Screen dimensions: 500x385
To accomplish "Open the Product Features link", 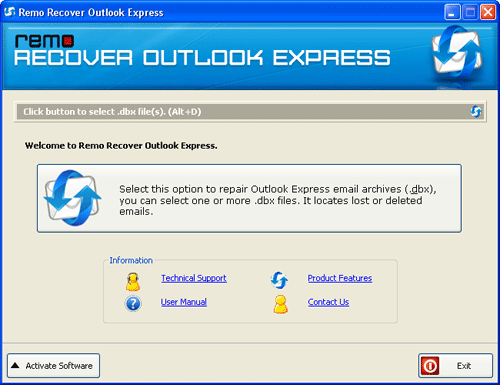I will point(340,278).
